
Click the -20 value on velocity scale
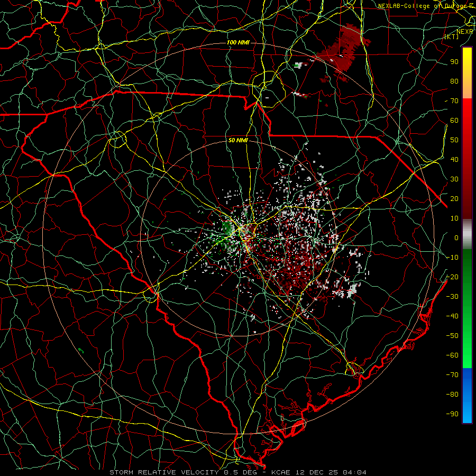tap(452, 277)
